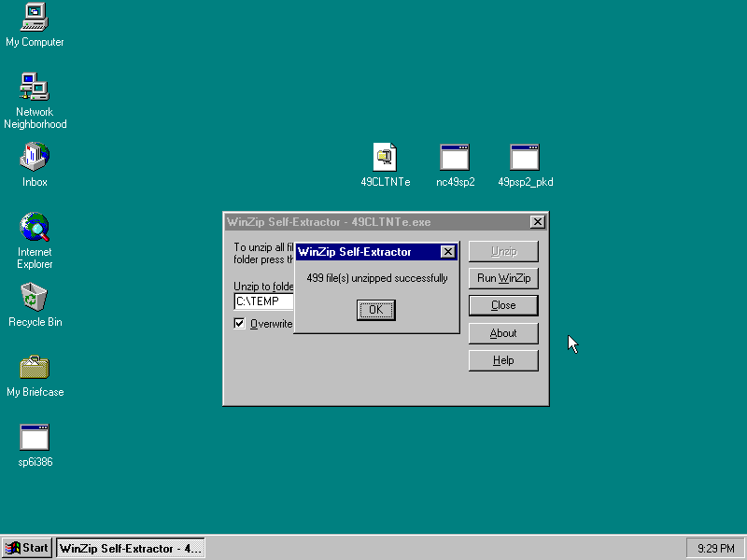Click the WinZip Self-Extractor taskbar button
Viewport: 747px width, 560px height.
coord(131,548)
